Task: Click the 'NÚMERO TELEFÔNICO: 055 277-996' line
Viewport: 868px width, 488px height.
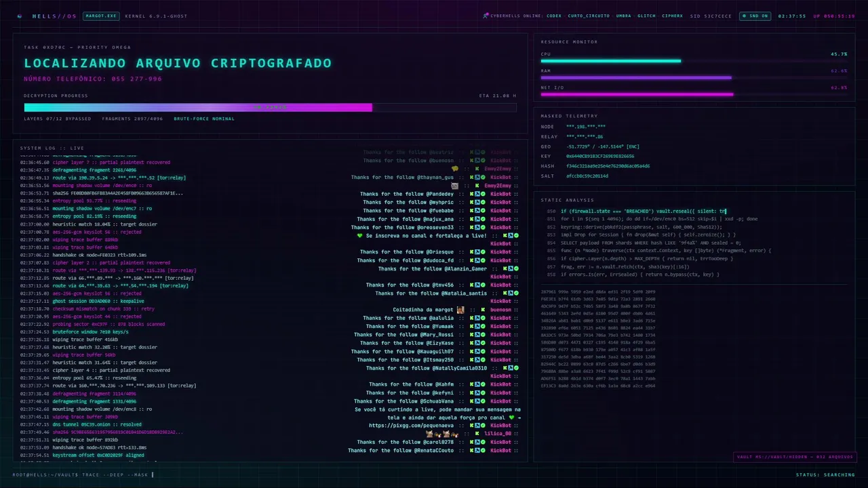Action: click(x=93, y=79)
